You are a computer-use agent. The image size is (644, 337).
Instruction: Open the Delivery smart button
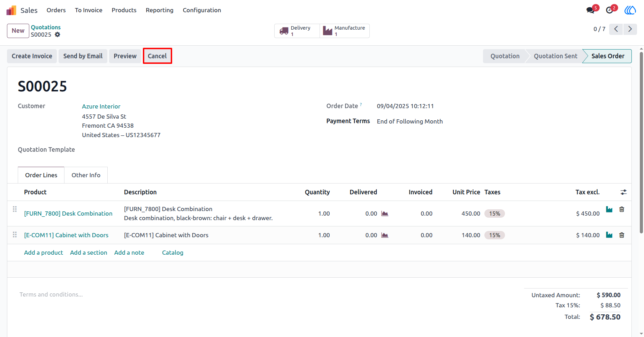pos(297,31)
